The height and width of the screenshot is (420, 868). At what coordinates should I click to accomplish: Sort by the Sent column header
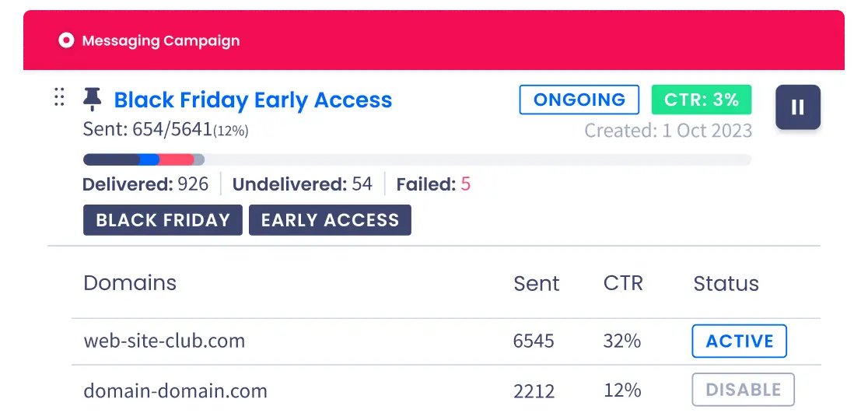coord(537,283)
